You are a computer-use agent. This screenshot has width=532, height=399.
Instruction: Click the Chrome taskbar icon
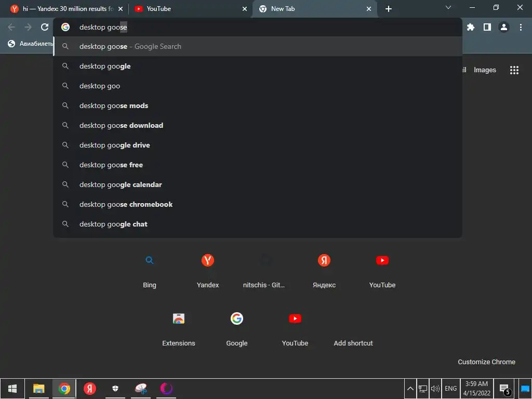[x=64, y=389]
